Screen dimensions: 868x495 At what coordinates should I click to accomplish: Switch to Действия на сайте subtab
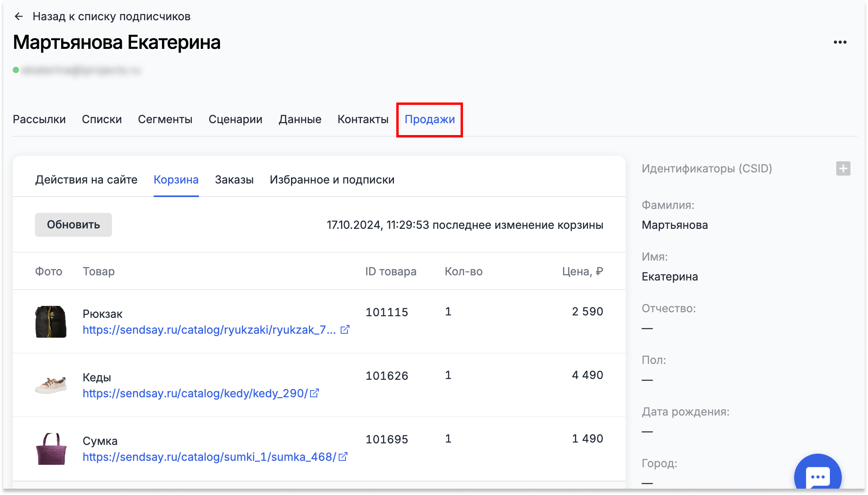pos(86,180)
